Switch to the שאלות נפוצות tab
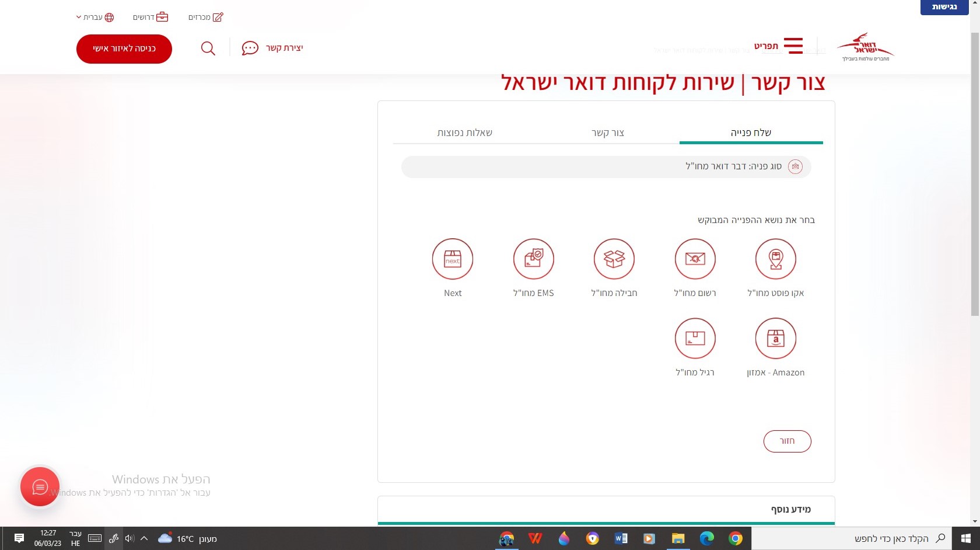Image resolution: width=980 pixels, height=550 pixels. click(x=464, y=133)
